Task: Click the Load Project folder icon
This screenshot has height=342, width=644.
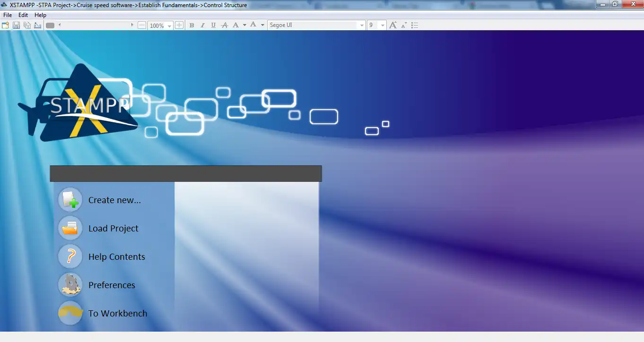Action: click(70, 228)
